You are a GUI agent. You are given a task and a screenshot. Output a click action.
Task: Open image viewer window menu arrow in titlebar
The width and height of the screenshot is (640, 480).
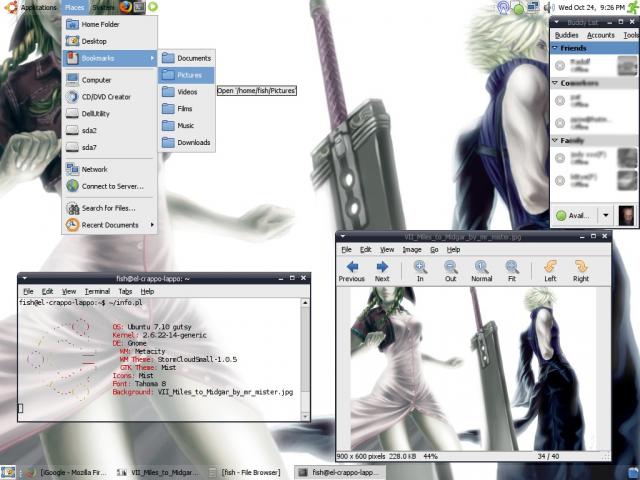(x=343, y=236)
